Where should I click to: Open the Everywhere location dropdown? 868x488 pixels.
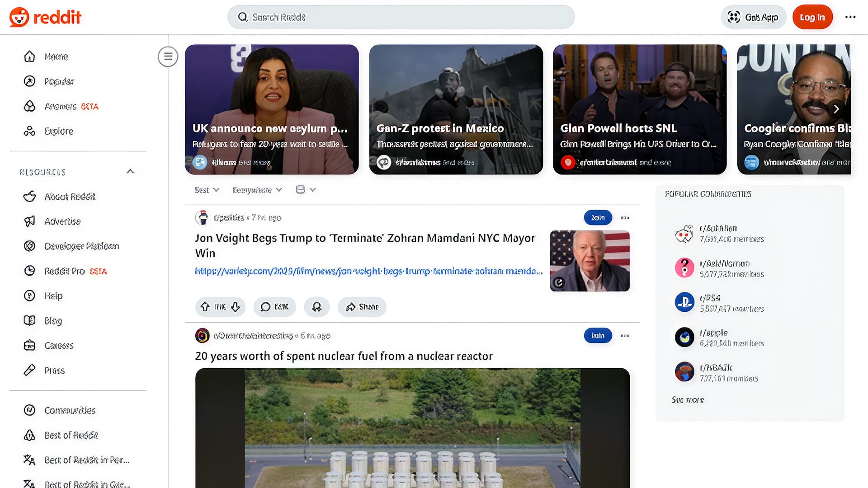[x=257, y=190]
